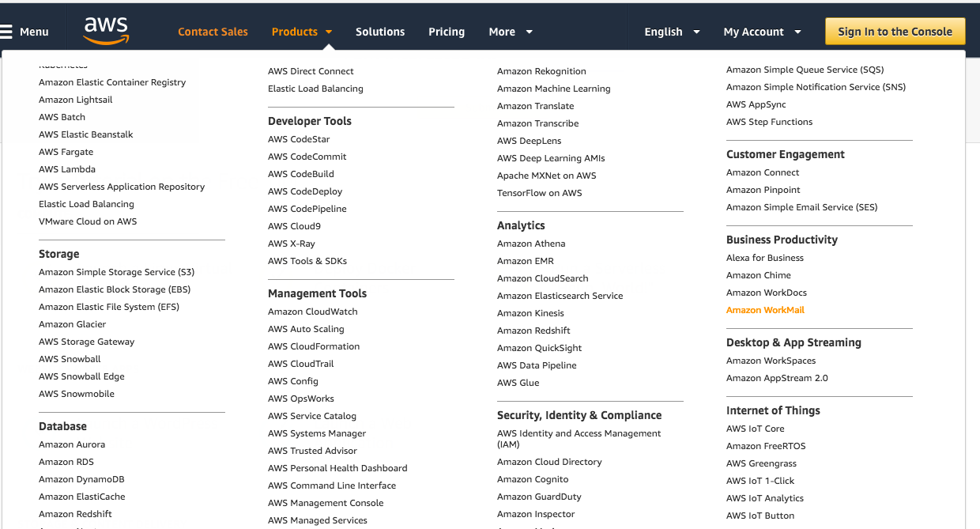
Task: Open AWS Identity and Access Management (IAM)
Action: (579, 439)
